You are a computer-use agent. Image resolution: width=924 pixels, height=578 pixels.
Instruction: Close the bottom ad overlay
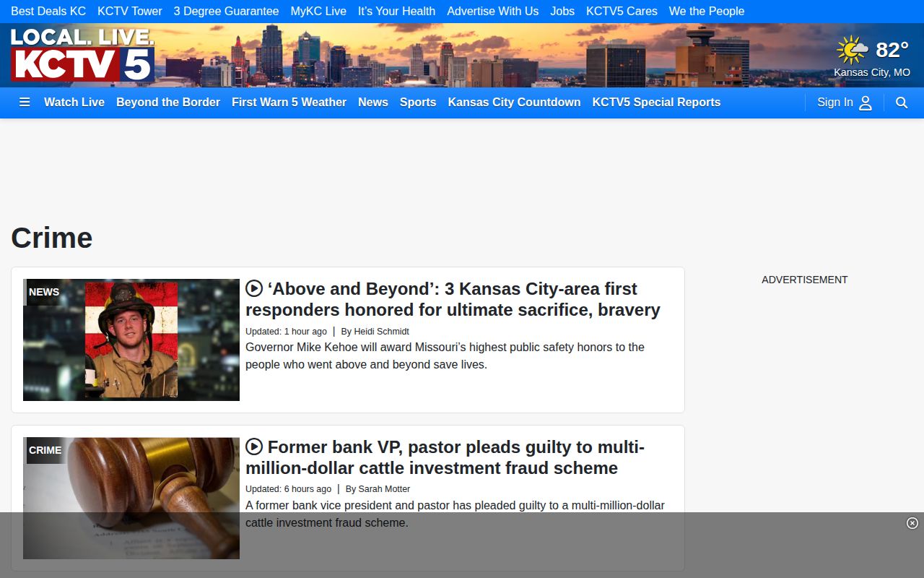click(912, 523)
